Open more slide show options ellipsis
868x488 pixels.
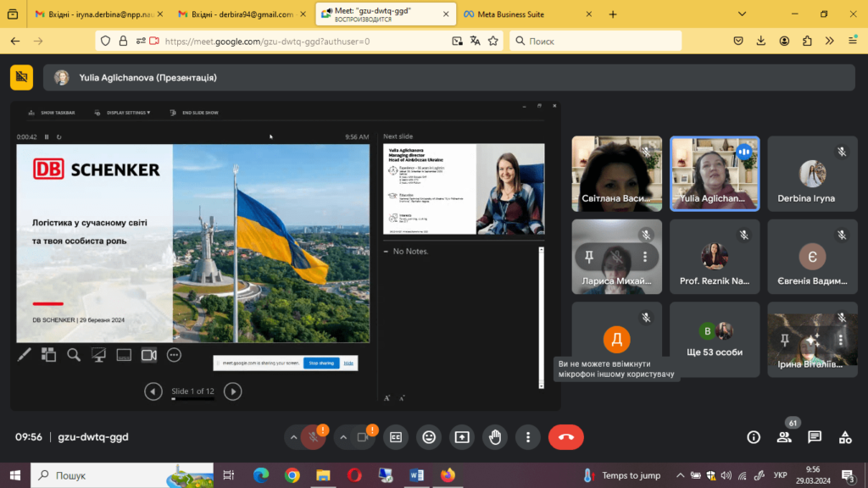(174, 355)
